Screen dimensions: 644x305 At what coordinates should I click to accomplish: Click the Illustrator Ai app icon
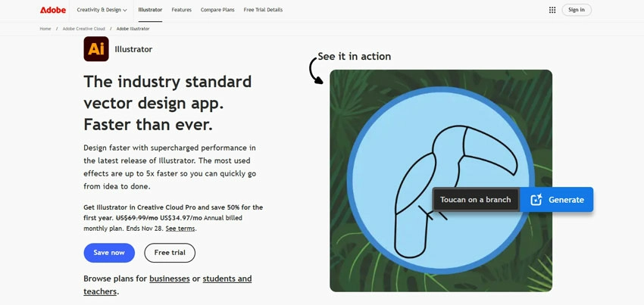[x=96, y=49]
